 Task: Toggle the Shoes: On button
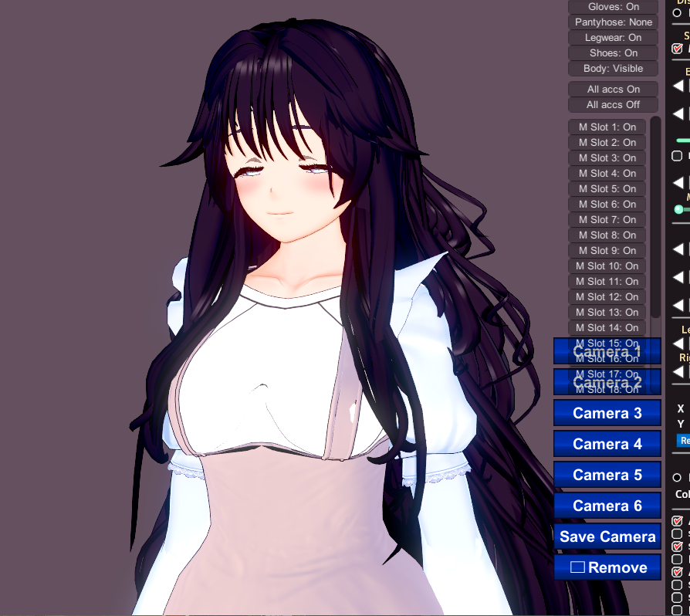[x=613, y=53]
